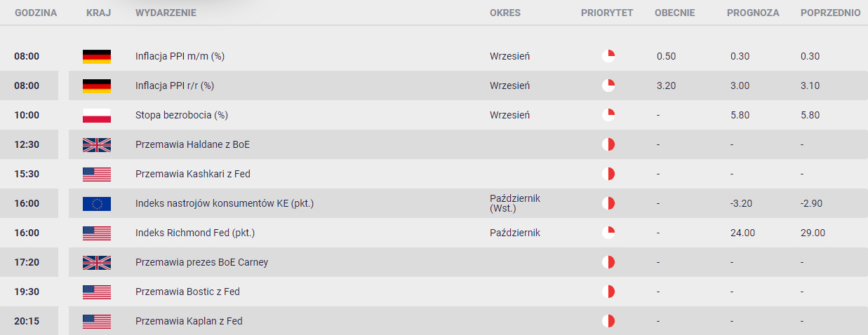
Task: Sort by the PRIORYTET column header
Action: 607,13
